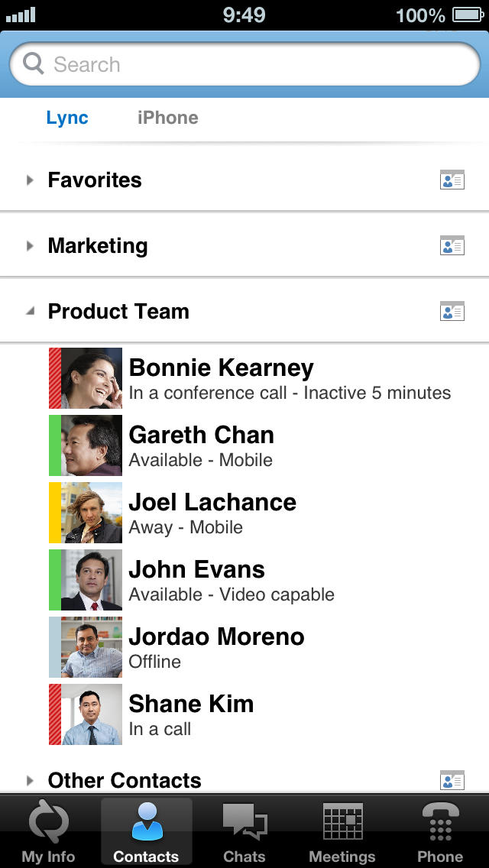Switch to the Lync contacts tab
This screenshot has height=868, width=489.
pos(67,118)
